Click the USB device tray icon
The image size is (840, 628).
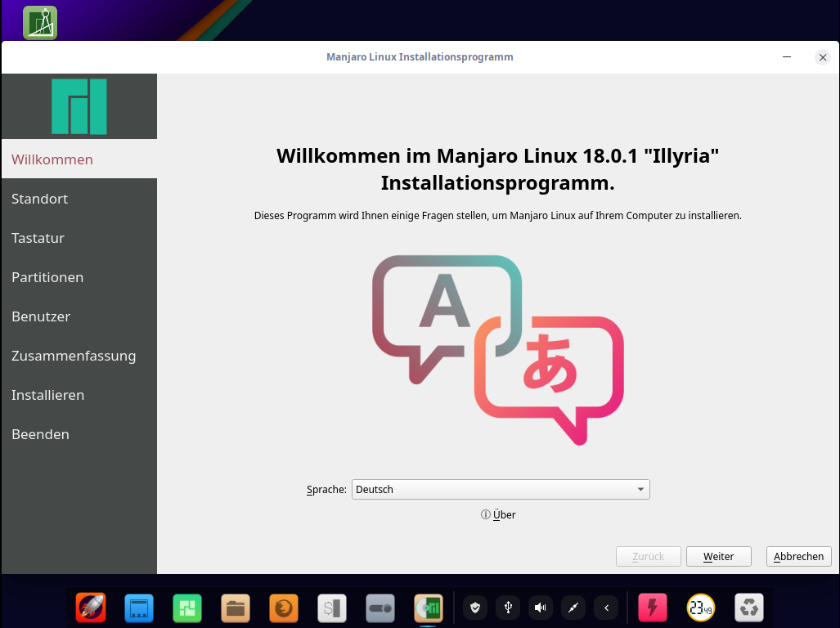tap(508, 608)
